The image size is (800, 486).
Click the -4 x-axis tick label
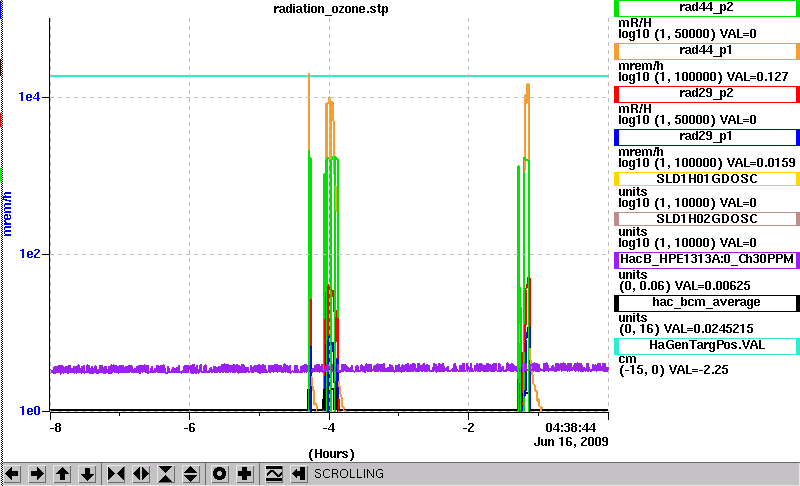pyautogui.click(x=329, y=427)
